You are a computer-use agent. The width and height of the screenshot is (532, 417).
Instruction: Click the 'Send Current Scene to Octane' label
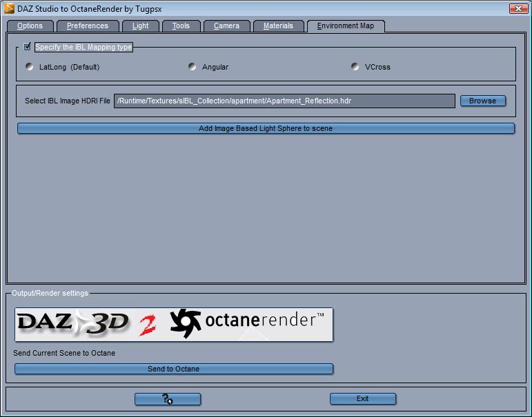coord(64,354)
